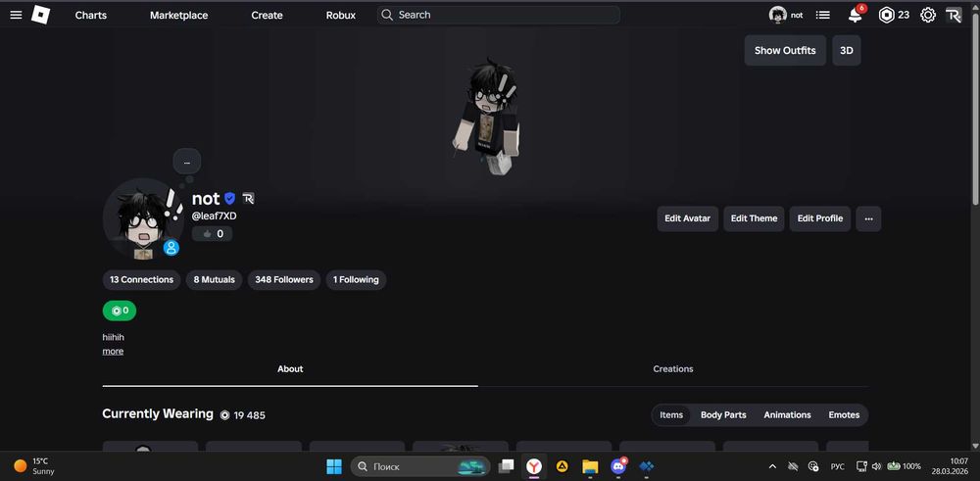Expand the bio with 'more' link
The height and width of the screenshot is (481, 980).
(x=113, y=351)
